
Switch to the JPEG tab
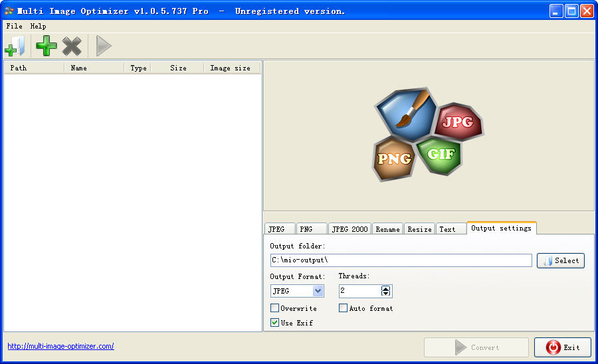[280, 228]
